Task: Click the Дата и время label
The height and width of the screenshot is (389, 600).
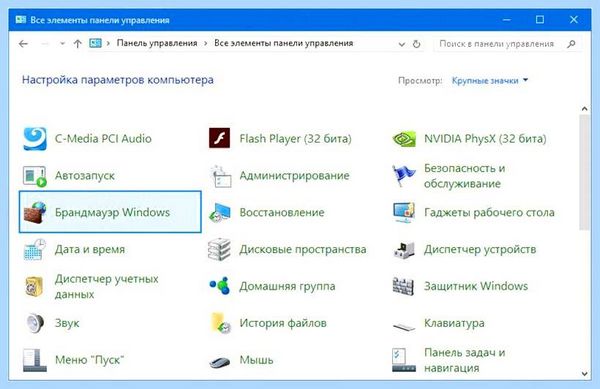Action: 90,249
